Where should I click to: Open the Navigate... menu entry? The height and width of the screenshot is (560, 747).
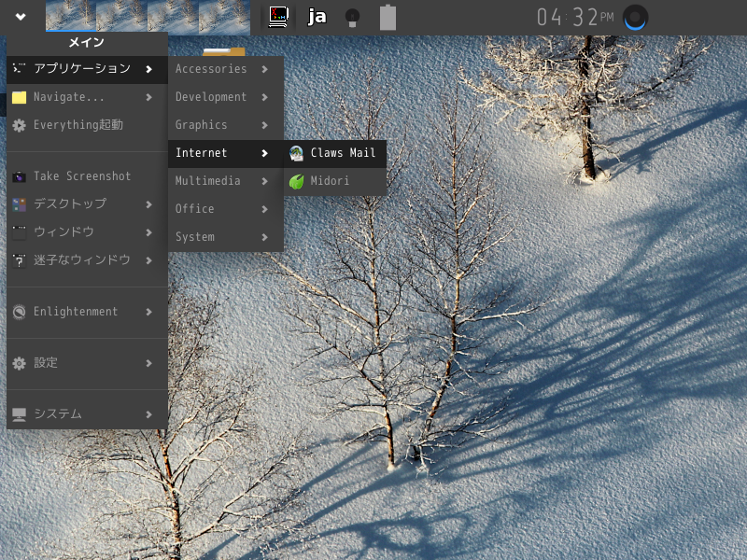[x=87, y=97]
